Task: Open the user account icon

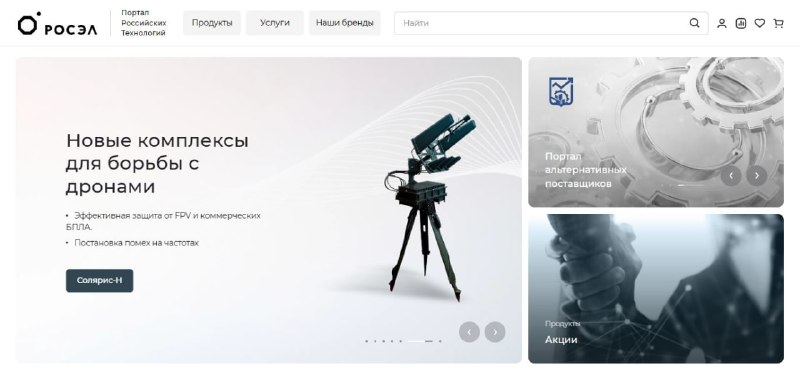Action: (x=721, y=23)
